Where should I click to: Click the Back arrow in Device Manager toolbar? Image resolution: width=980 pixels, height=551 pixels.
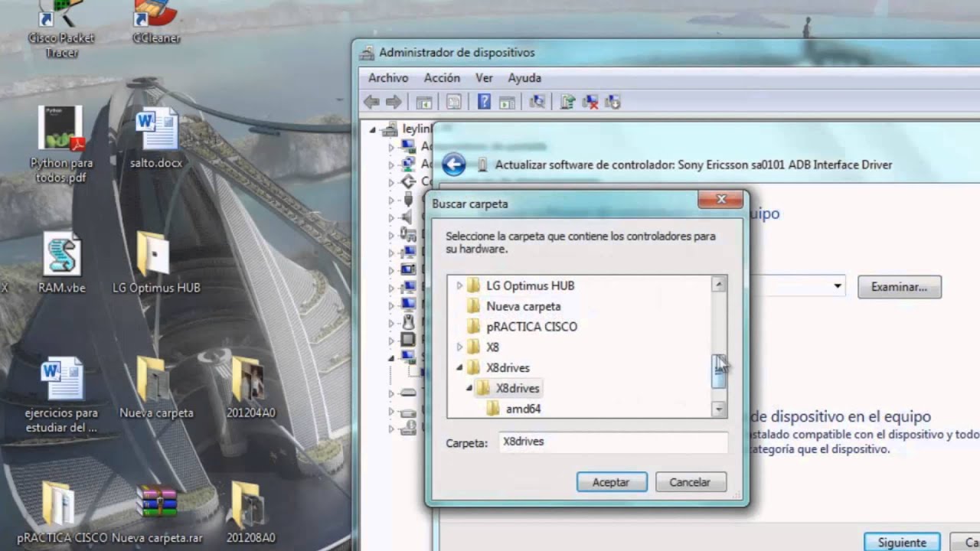pos(372,102)
